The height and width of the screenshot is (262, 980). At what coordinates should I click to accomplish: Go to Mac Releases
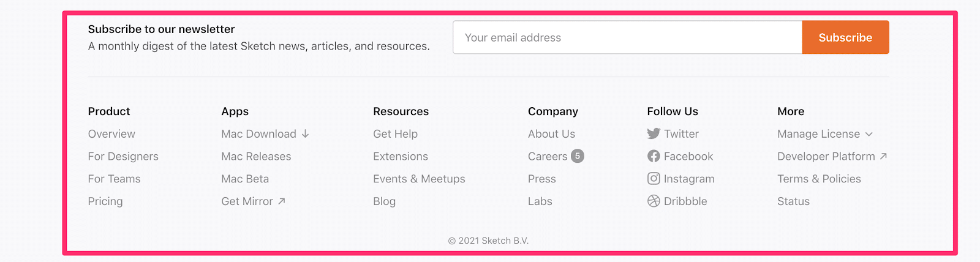[x=256, y=156]
